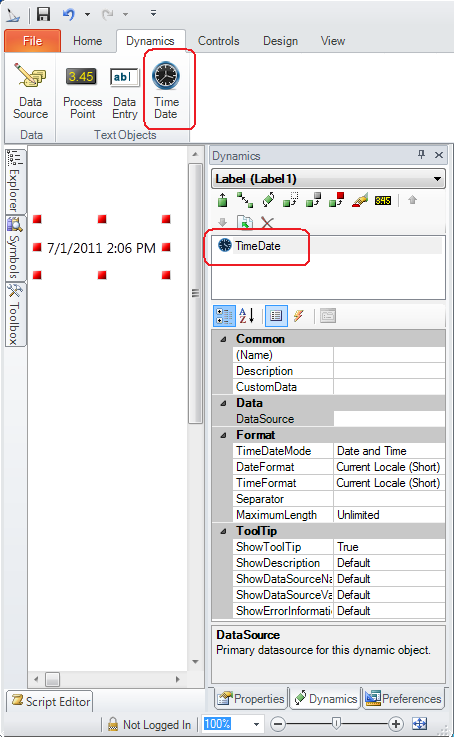Viewport: 454px width, 737px height.
Task: Open the Customize Quick Access Toolbar dropdown
Action: pyautogui.click(x=153, y=14)
